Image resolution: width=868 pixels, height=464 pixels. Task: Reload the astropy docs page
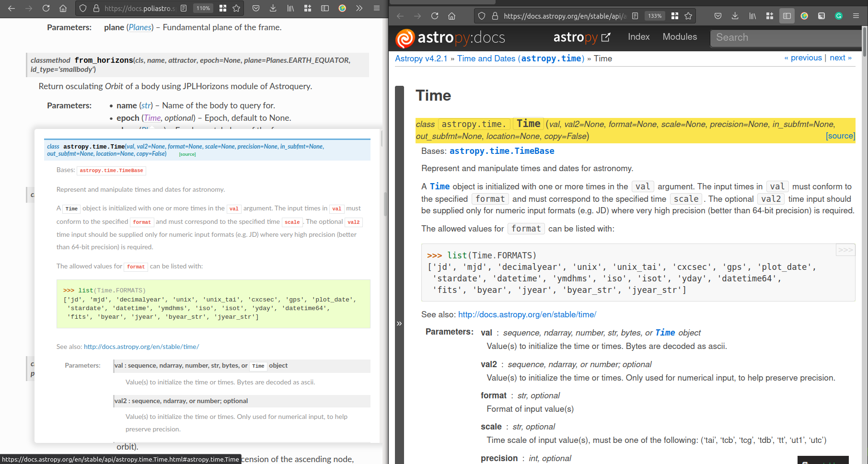tap(435, 16)
